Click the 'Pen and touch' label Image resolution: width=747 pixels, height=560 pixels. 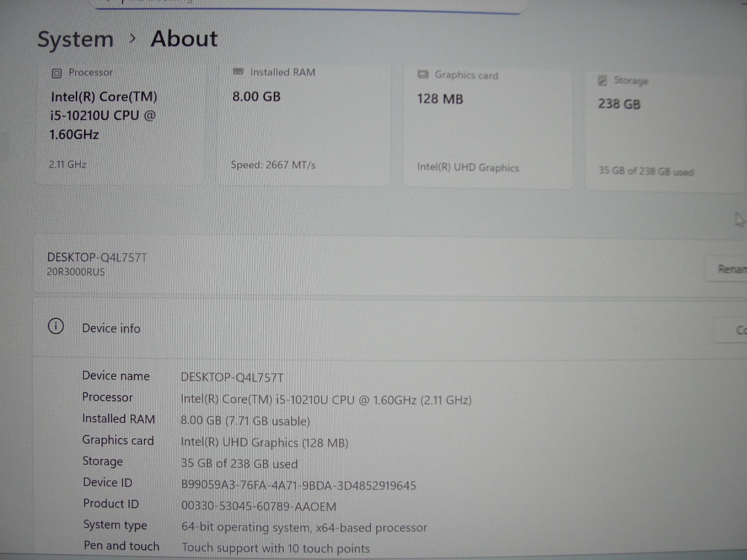121,546
